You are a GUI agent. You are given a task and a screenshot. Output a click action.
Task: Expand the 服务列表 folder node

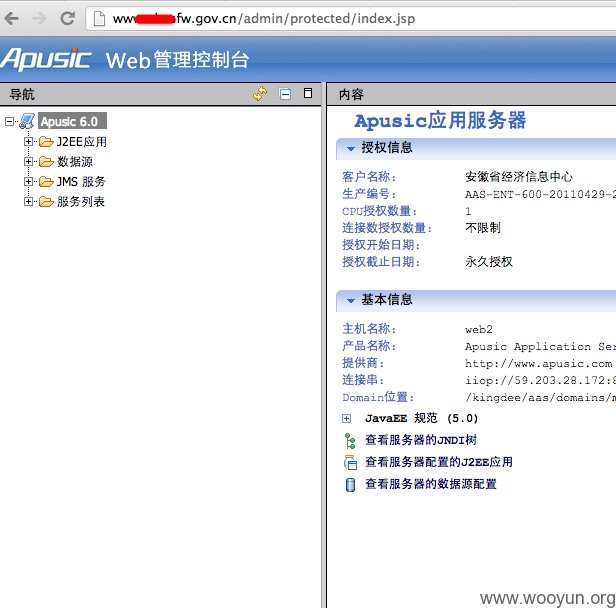[x=28, y=201]
